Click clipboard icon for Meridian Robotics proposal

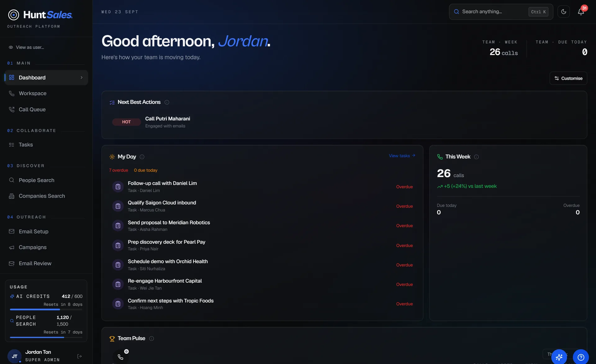coord(118,226)
